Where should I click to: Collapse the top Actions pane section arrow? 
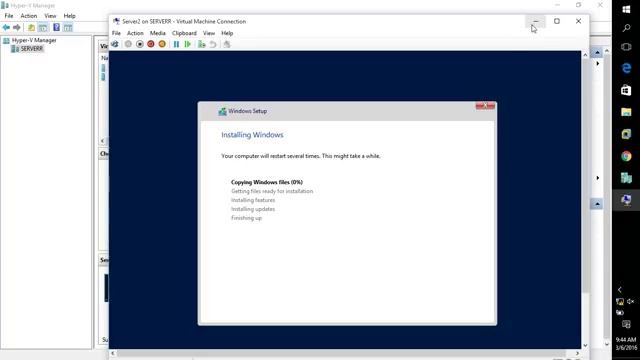click(597, 53)
